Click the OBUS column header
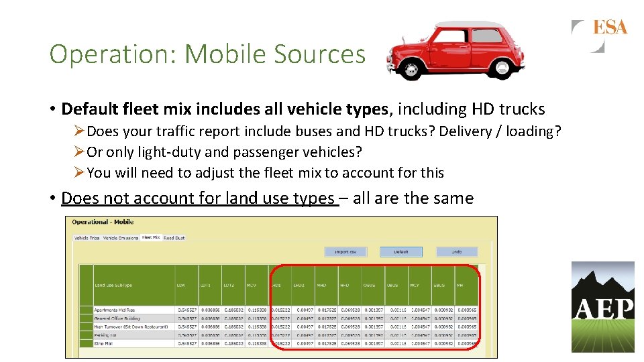644x362 pixels. (x=374, y=286)
